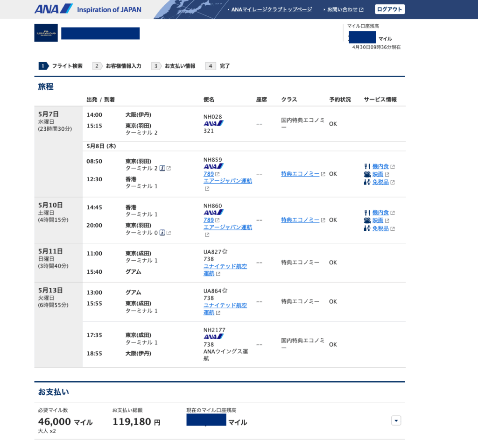Screen dimensions: 478x448
Task: Click external-link icon beside NH860 789
Action: tap(218, 220)
